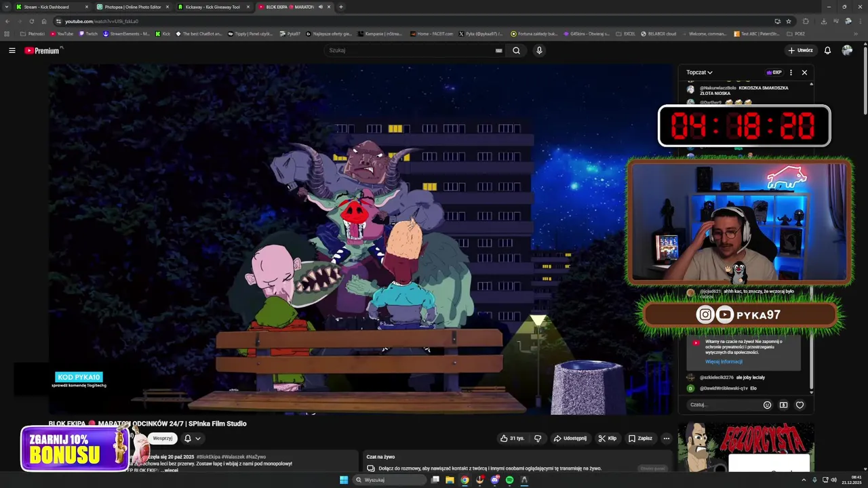Screen dimensions: 868x488
Task: Click the taskbar Wyszukaj search box
Action: [389, 480]
